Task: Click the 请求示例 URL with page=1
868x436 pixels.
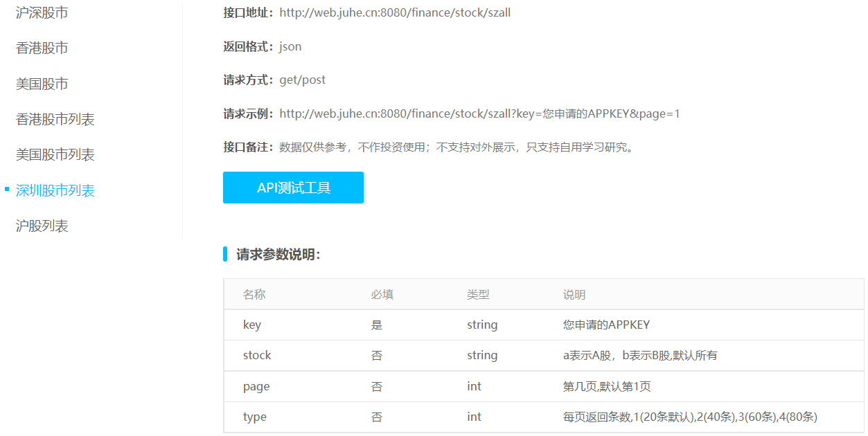Action: pos(479,113)
